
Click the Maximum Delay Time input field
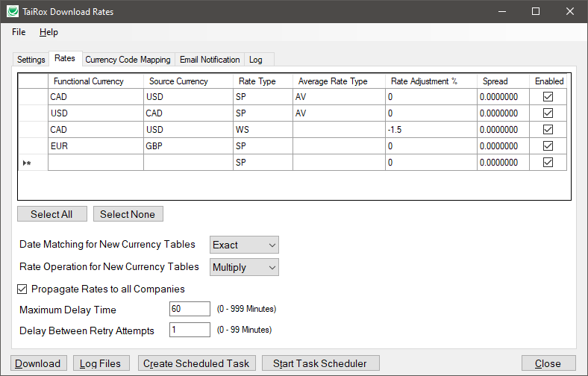click(190, 309)
